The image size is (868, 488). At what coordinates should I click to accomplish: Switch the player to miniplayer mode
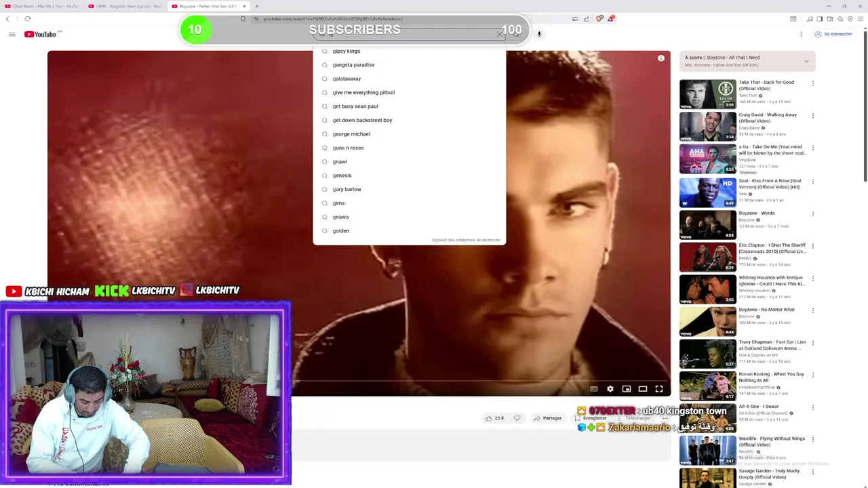point(627,389)
